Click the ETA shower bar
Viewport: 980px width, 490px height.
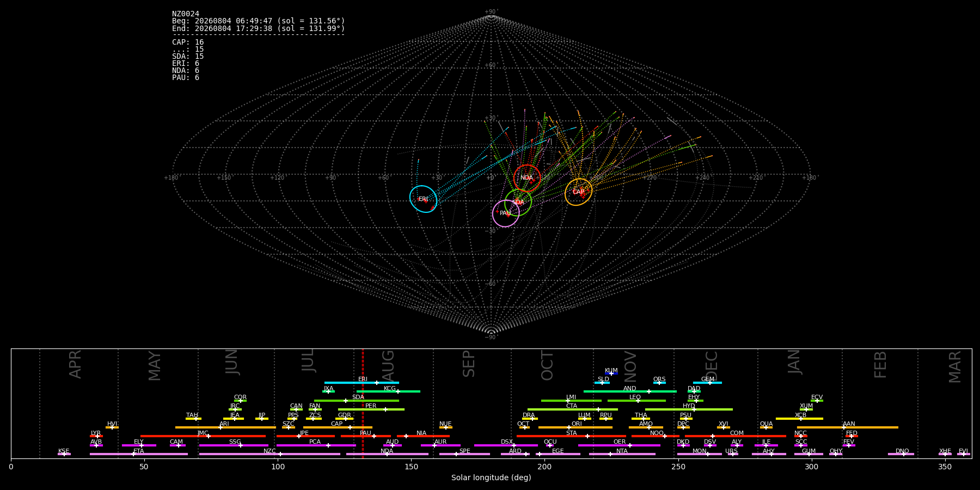(139, 454)
